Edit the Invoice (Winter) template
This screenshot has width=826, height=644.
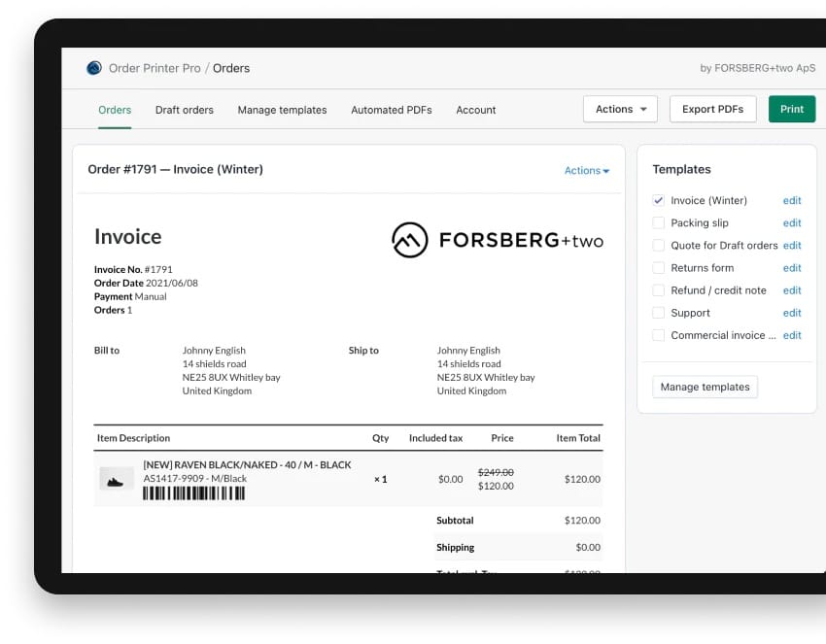point(792,201)
